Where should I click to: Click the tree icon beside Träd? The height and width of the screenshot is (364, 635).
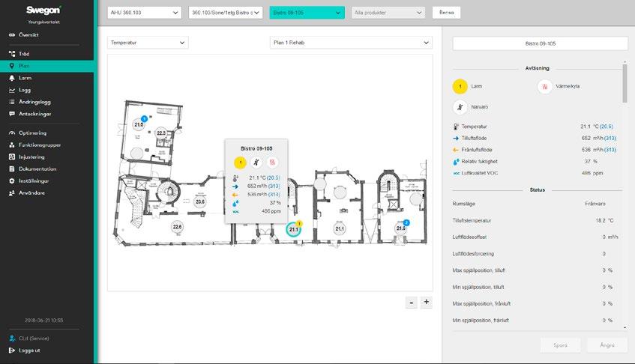coord(12,54)
